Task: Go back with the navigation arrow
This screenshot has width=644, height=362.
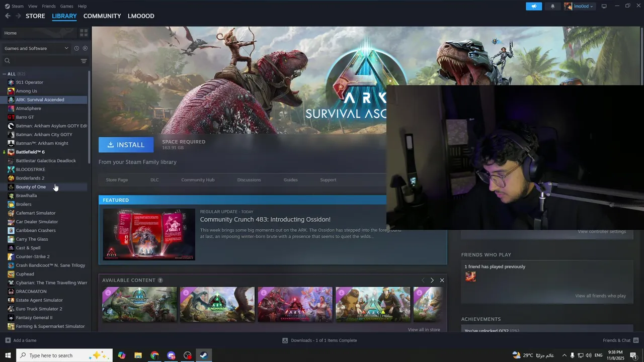Action: [8, 16]
